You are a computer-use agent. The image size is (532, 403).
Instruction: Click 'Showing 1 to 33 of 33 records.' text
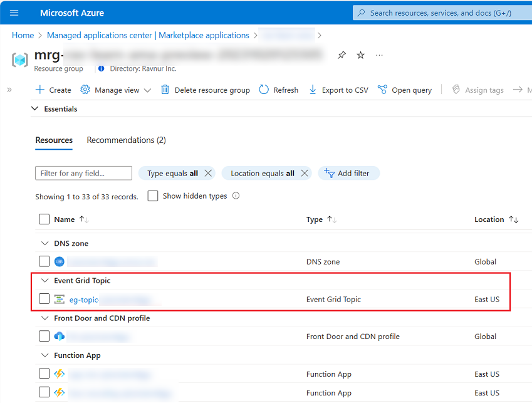(x=86, y=197)
